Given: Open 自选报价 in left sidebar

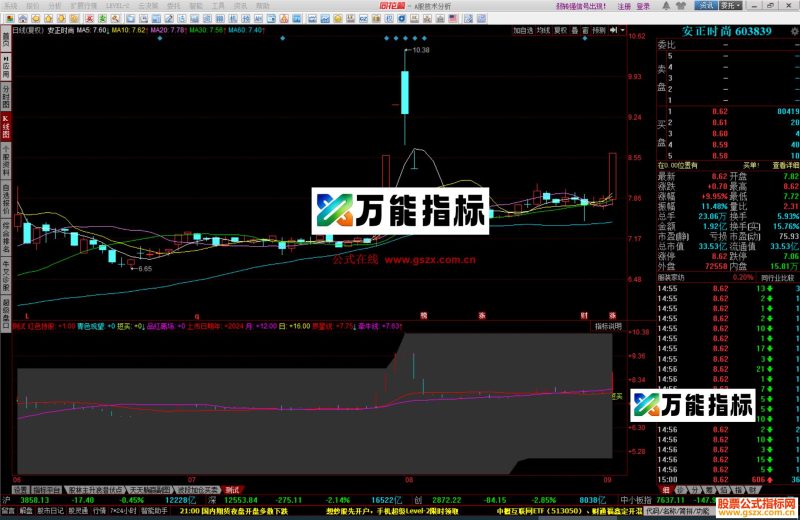Looking at the screenshot, I should point(6,199).
